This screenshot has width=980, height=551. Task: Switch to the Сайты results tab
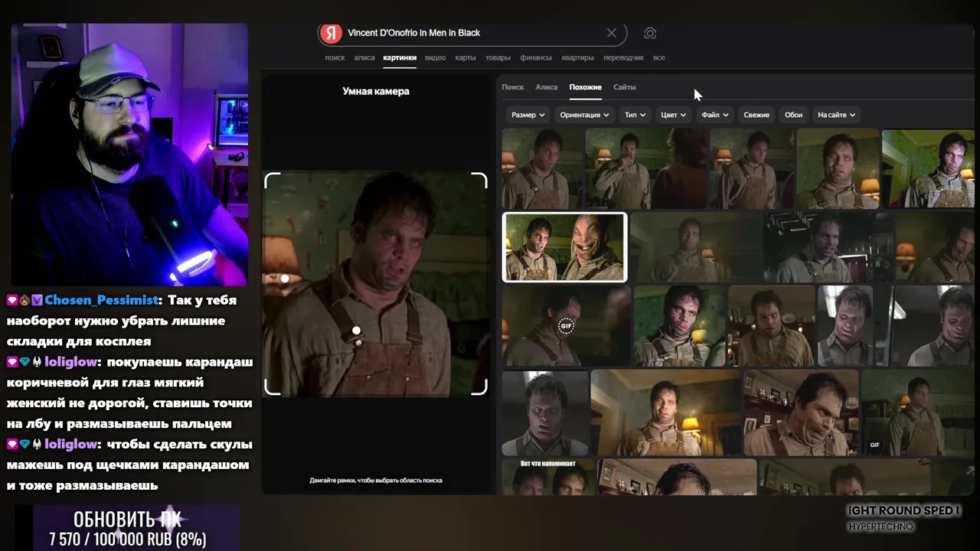pos(625,87)
